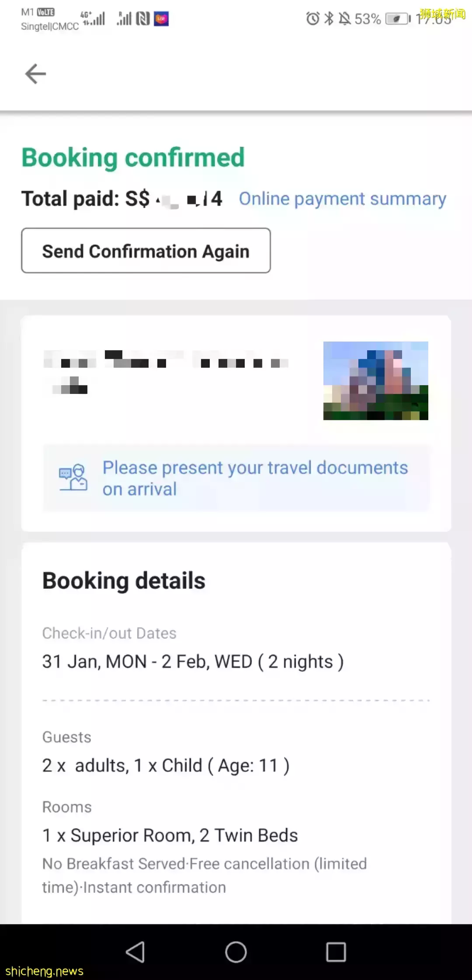Open the Online payment summary link
The image size is (472, 980).
coord(342,199)
